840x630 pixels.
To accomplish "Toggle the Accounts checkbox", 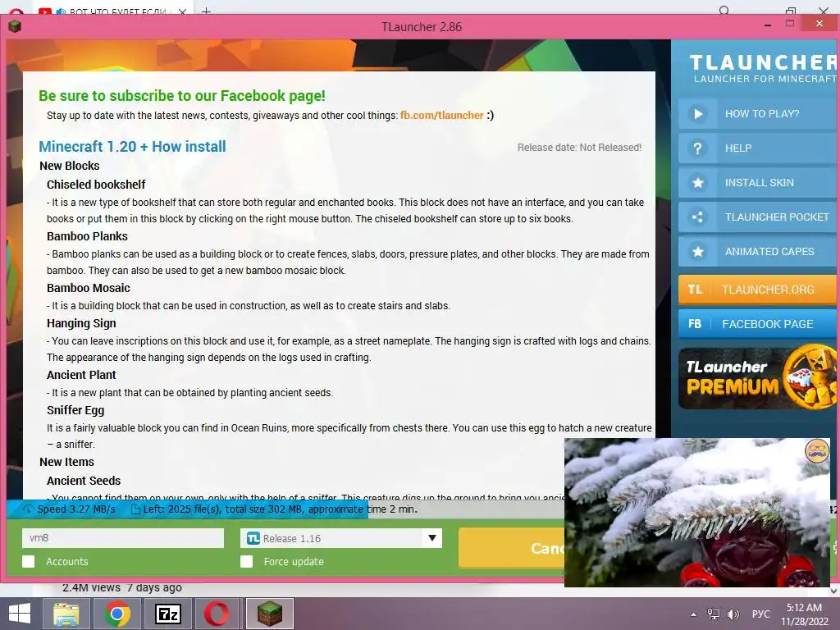I will [29, 561].
